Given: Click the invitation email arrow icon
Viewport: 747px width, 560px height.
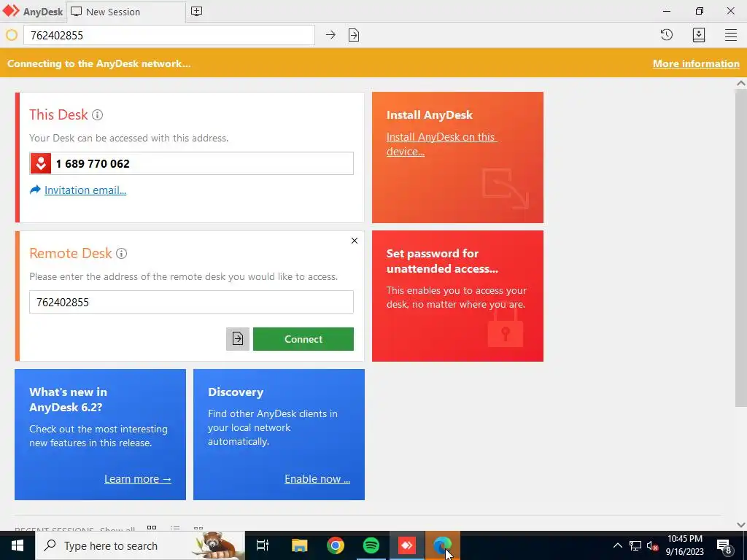Looking at the screenshot, I should click(35, 190).
